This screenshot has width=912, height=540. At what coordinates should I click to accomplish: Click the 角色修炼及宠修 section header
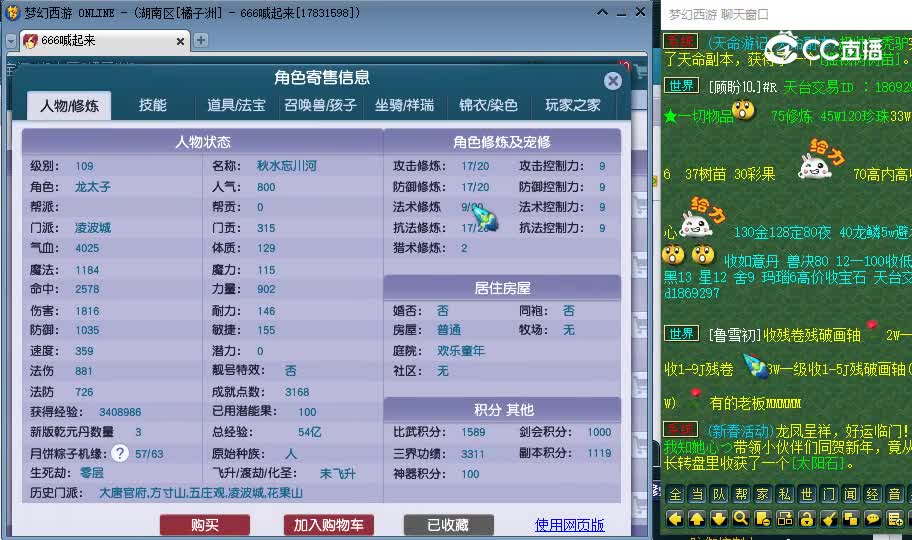pyautogui.click(x=502, y=142)
